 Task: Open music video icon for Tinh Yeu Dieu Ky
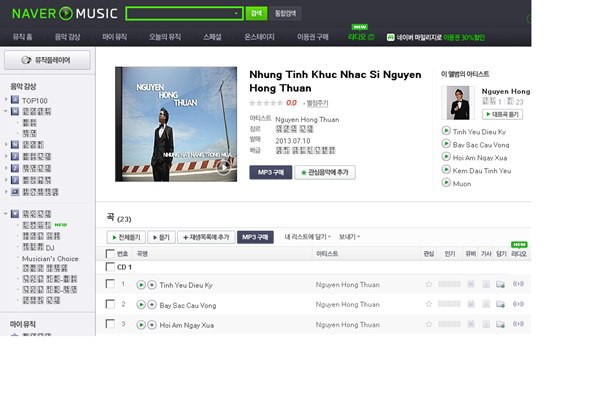coord(471,284)
